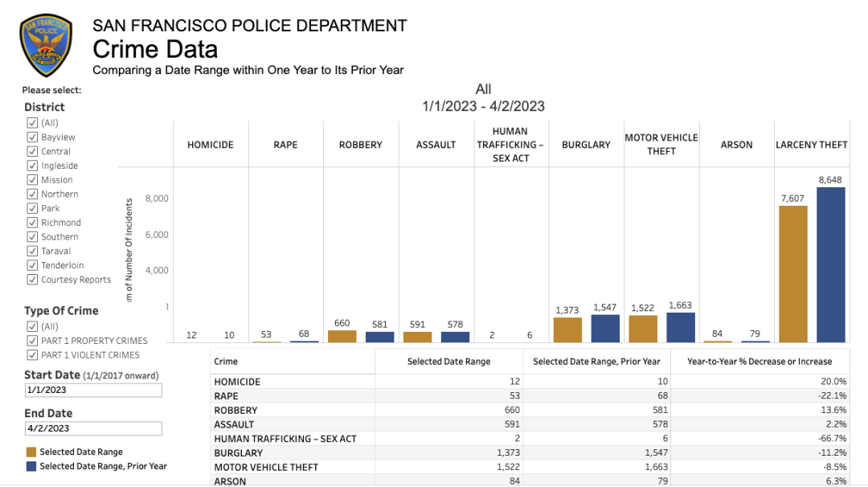The image size is (868, 487).
Task: Uncheck the Mission district checkbox
Action: point(33,180)
